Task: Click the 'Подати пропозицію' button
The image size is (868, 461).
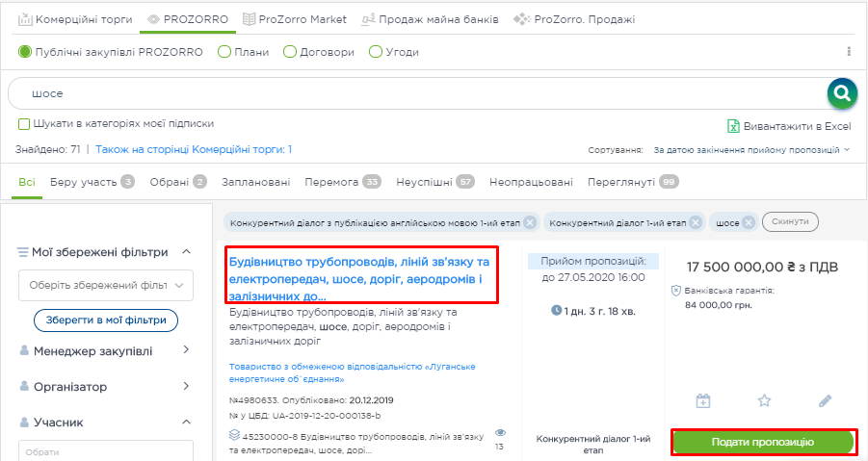Action: pyautogui.click(x=763, y=442)
